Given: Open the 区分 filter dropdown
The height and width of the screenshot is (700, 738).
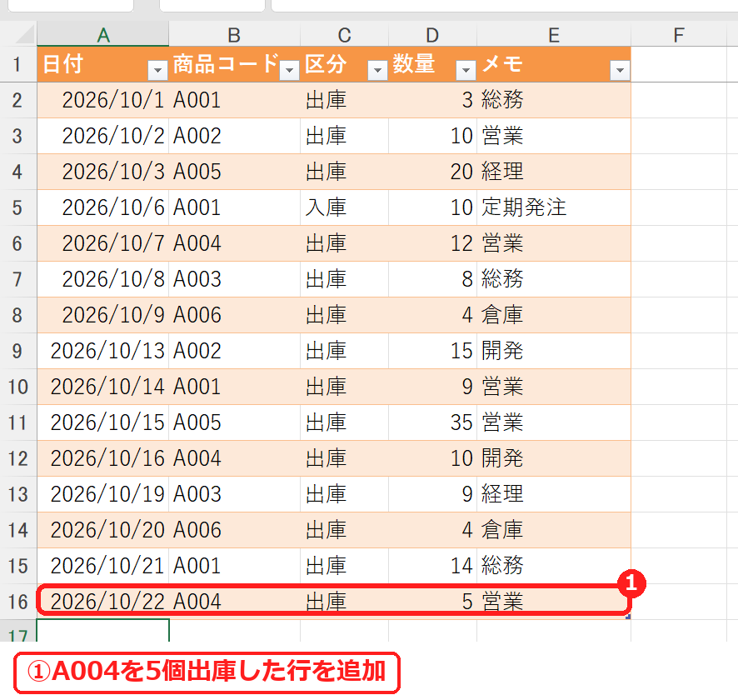Looking at the screenshot, I should point(377,71).
